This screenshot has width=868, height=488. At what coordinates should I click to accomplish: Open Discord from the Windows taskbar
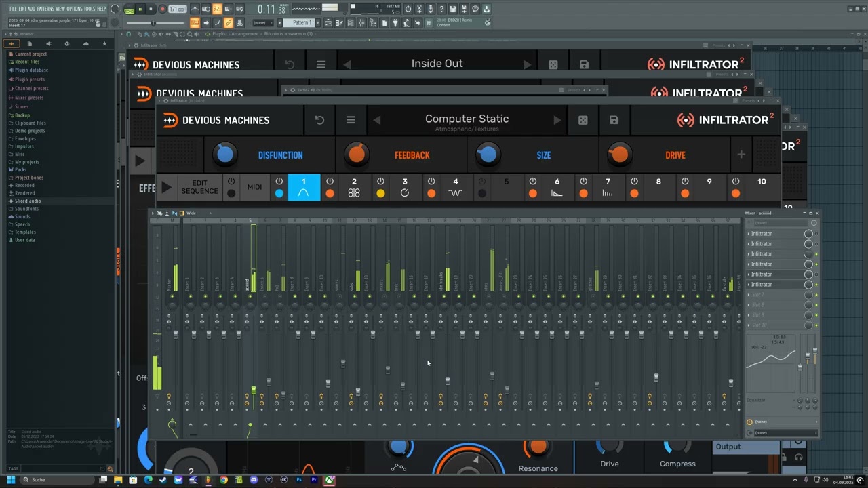point(254,480)
